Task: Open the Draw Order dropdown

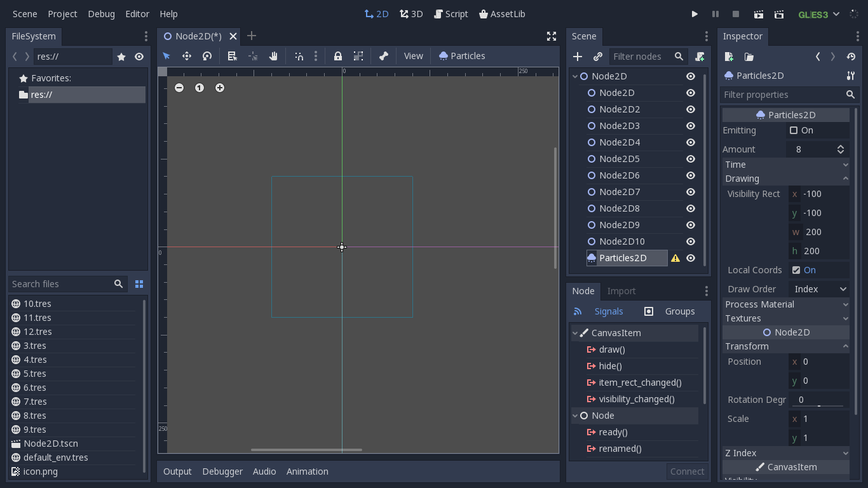Action: pyautogui.click(x=818, y=288)
